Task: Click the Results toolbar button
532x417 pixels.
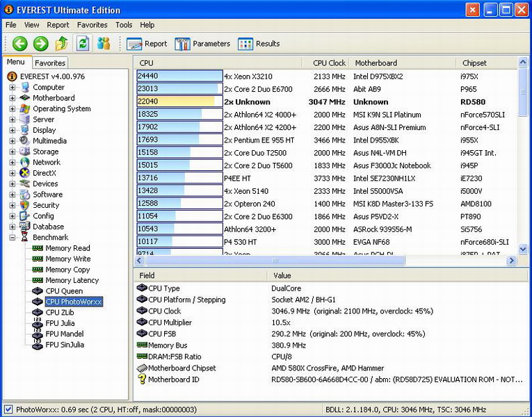Action: [x=259, y=44]
